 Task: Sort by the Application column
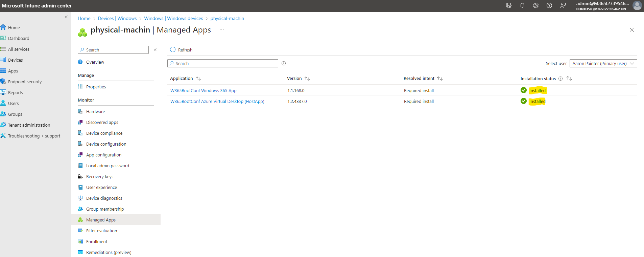pyautogui.click(x=186, y=78)
